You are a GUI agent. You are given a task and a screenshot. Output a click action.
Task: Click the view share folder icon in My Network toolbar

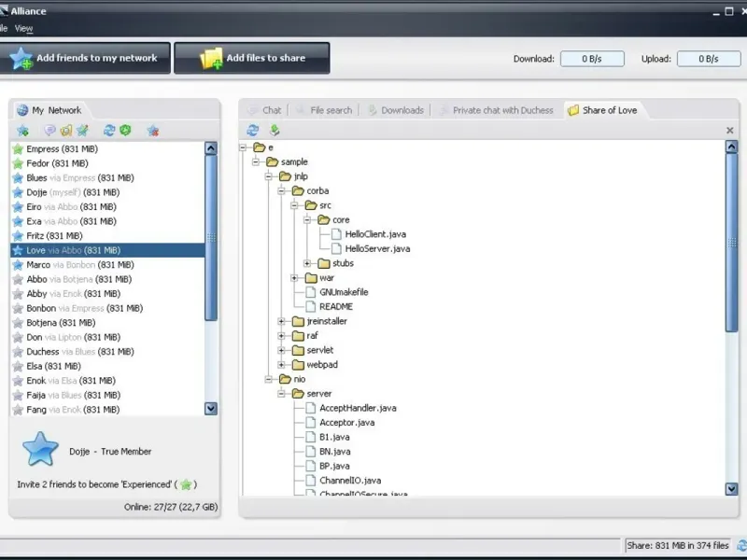(x=66, y=130)
